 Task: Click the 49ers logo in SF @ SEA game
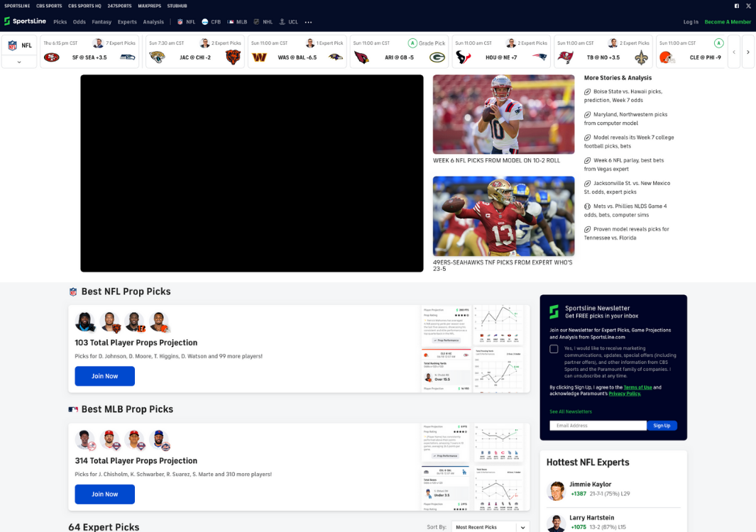pyautogui.click(x=52, y=57)
